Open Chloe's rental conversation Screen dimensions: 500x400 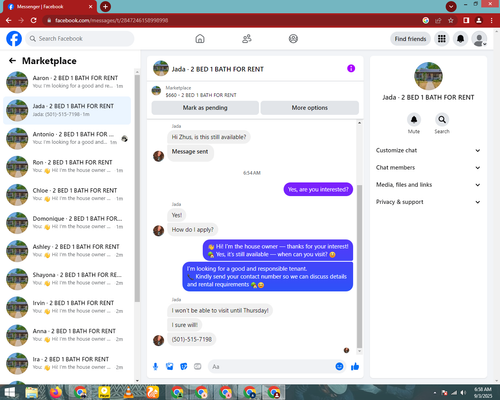(67, 195)
